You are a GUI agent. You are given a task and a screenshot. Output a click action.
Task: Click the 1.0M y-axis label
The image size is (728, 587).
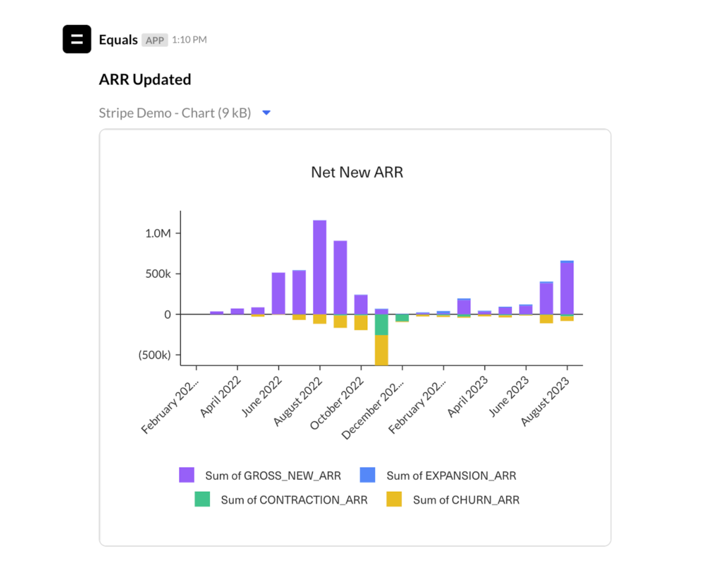click(158, 233)
